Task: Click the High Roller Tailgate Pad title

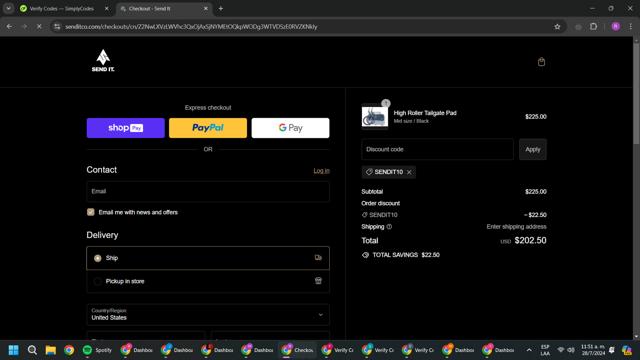Action: point(425,113)
